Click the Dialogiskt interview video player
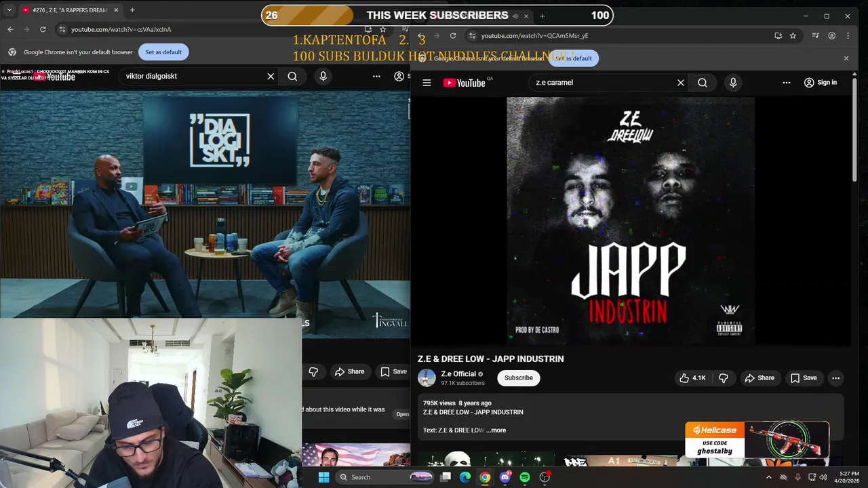The image size is (868, 488). [205, 203]
